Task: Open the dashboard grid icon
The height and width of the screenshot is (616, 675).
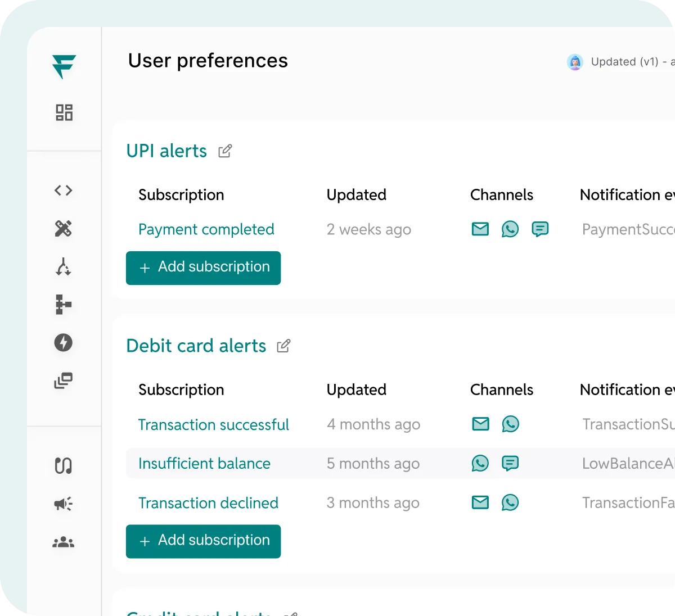Action: point(64,112)
